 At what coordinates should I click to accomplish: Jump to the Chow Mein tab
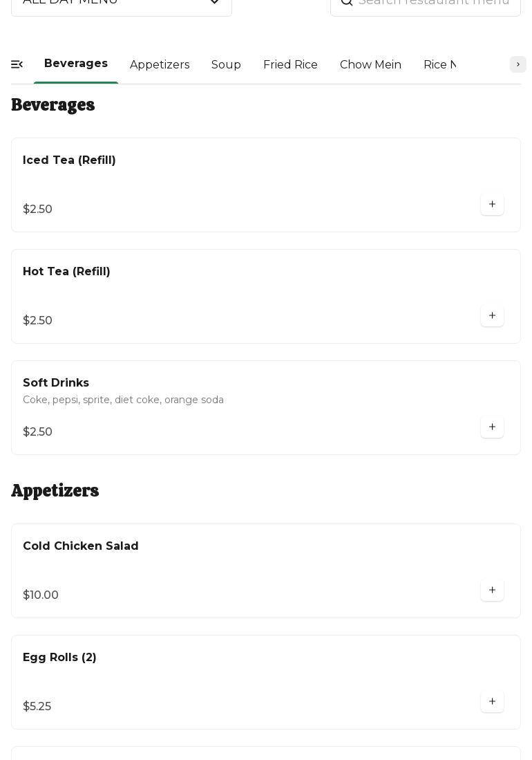tap(370, 65)
